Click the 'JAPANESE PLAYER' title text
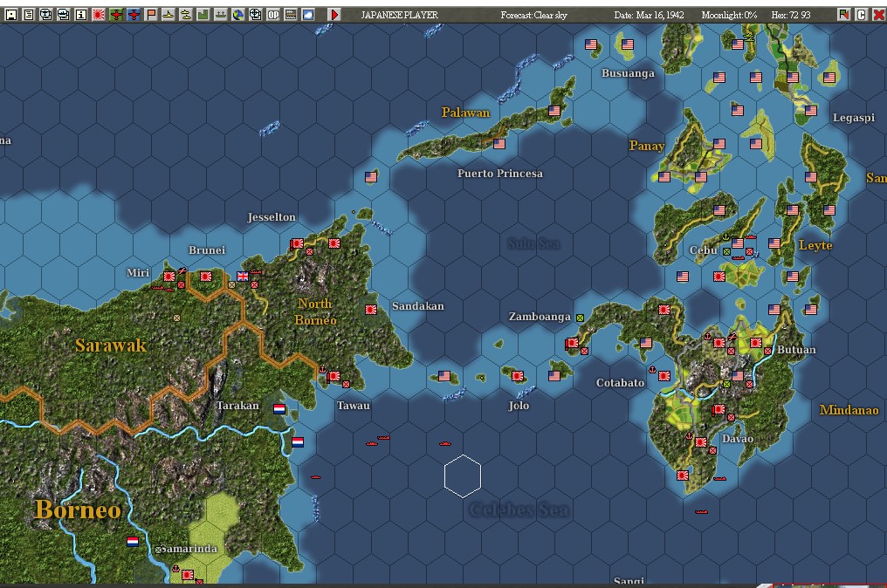This screenshot has height=588, width=887. [399, 15]
